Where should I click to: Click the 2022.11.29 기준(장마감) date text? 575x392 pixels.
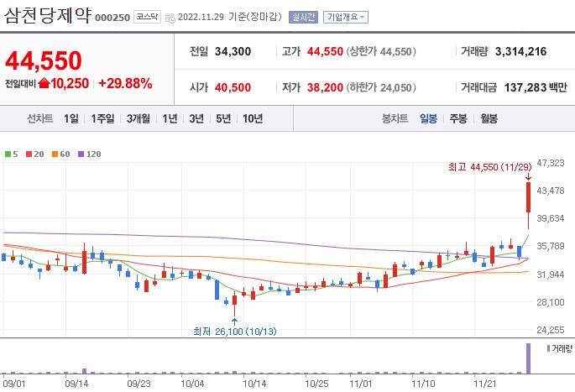pyautogui.click(x=230, y=17)
